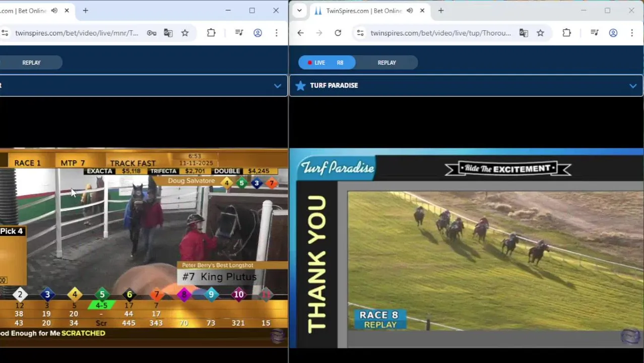Open password manager key icon in left window
644x363 pixels.
152,33
